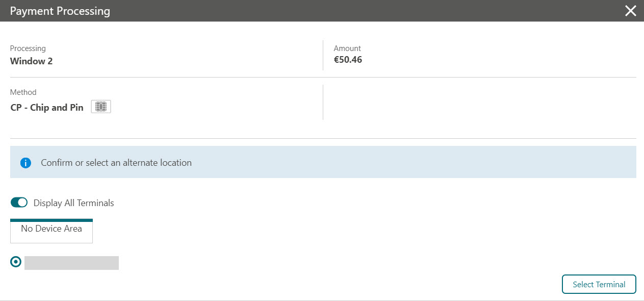644x301 pixels.
Task: Click empty space inside the light-blue info banner
Action: [x=408, y=162]
